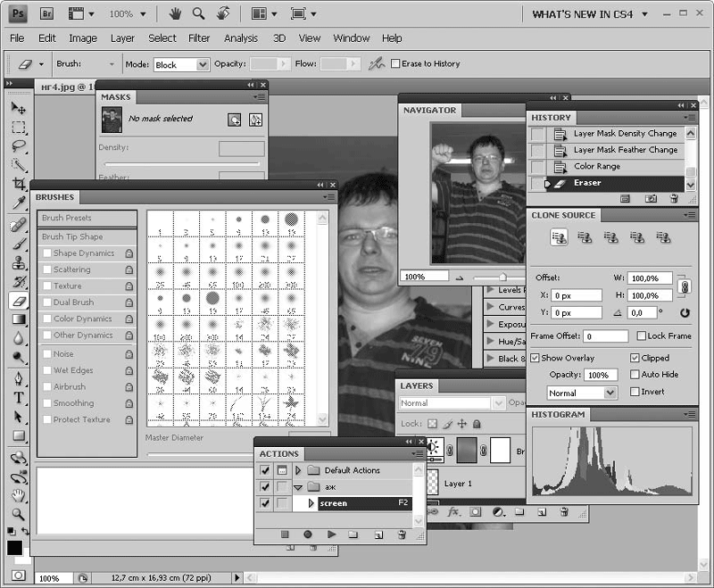Adjust the Navigator zoom slider
This screenshot has height=588, width=714.
(x=502, y=277)
